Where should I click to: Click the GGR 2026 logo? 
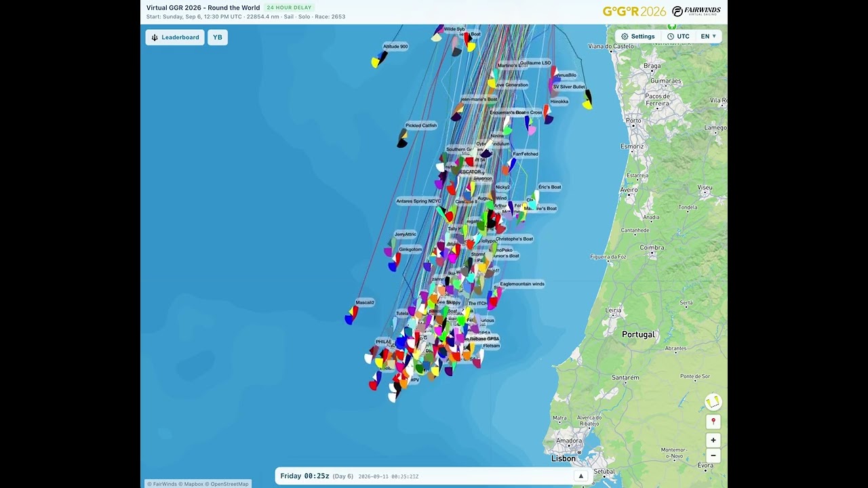click(634, 12)
